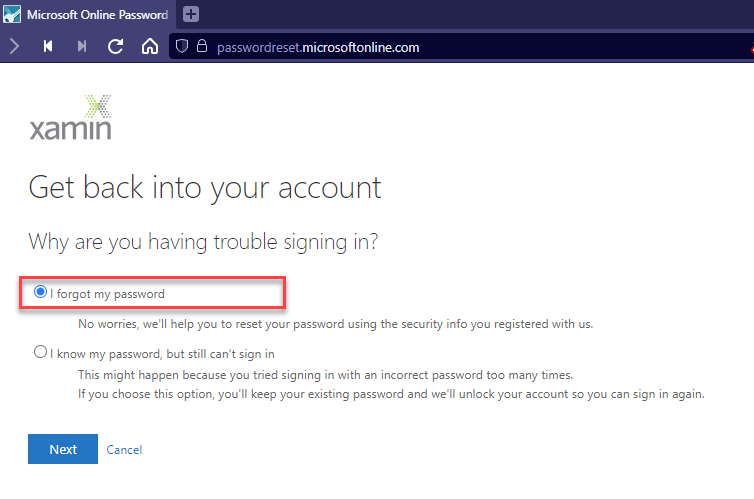Click the fast-forward skip-ahead navigation icon
The width and height of the screenshot is (754, 499).
pyautogui.click(x=82, y=47)
